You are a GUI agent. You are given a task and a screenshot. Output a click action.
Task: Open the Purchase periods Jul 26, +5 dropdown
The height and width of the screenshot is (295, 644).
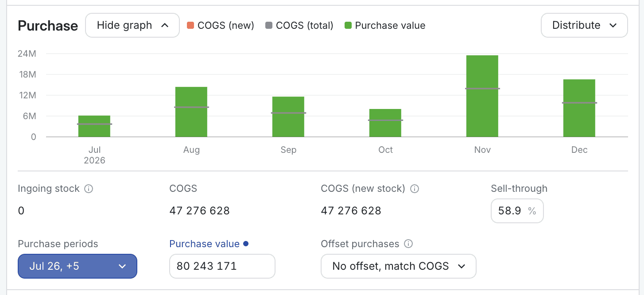click(x=78, y=266)
